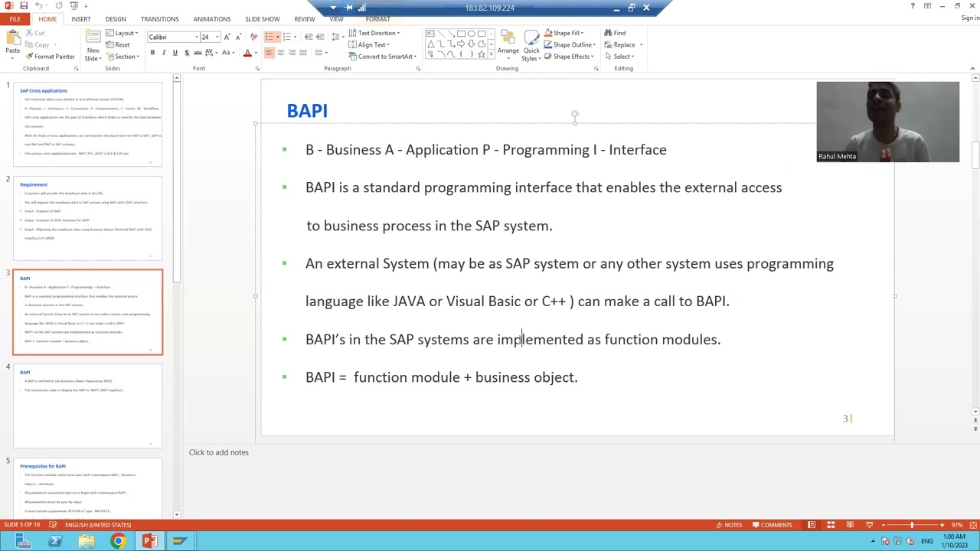
Task: Open the font color dropdown arrow
Action: (x=255, y=53)
